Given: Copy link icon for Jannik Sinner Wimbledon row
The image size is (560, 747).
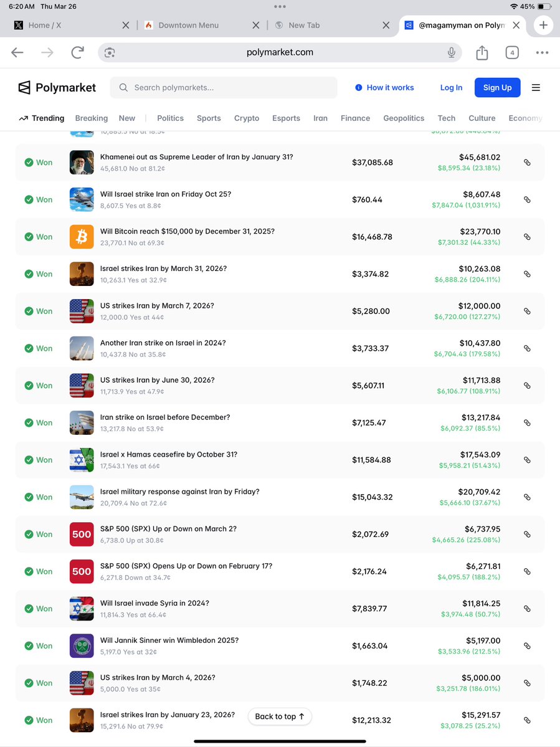Looking at the screenshot, I should point(527,645).
